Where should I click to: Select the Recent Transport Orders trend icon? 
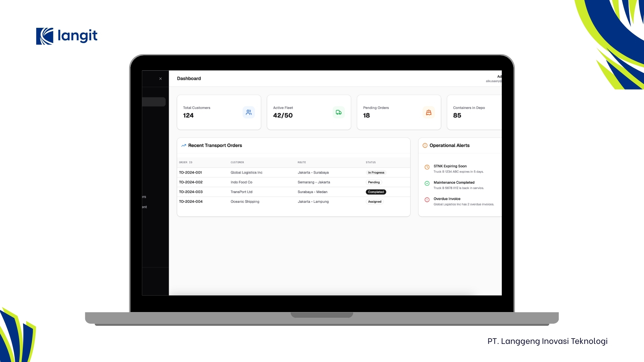click(183, 145)
